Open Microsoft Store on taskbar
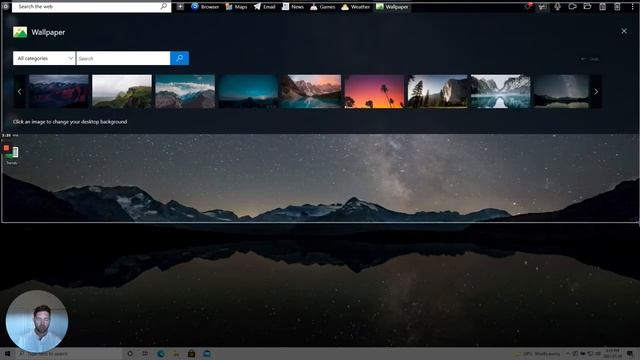Image resolution: width=640 pixels, height=360 pixels. [x=191, y=353]
